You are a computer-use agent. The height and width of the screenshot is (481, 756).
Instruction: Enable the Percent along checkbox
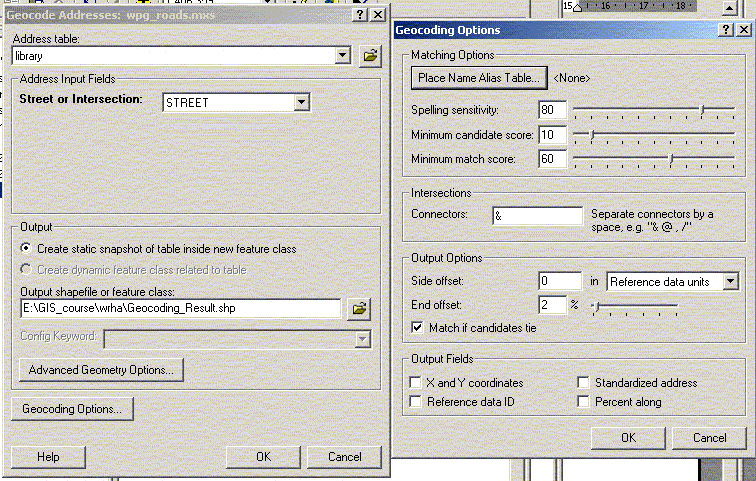pos(584,402)
